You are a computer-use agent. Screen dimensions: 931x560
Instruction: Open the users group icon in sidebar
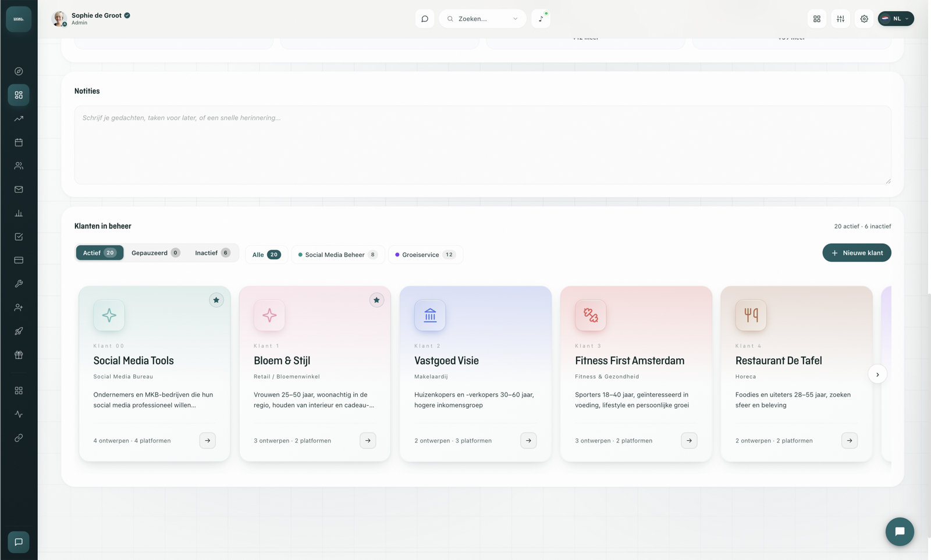[x=19, y=166]
